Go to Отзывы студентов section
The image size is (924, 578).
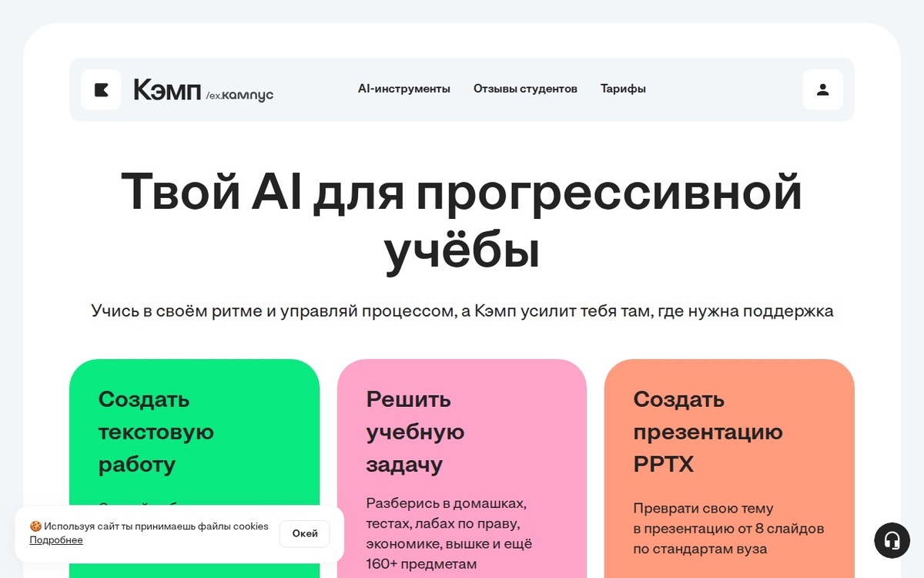[525, 89]
